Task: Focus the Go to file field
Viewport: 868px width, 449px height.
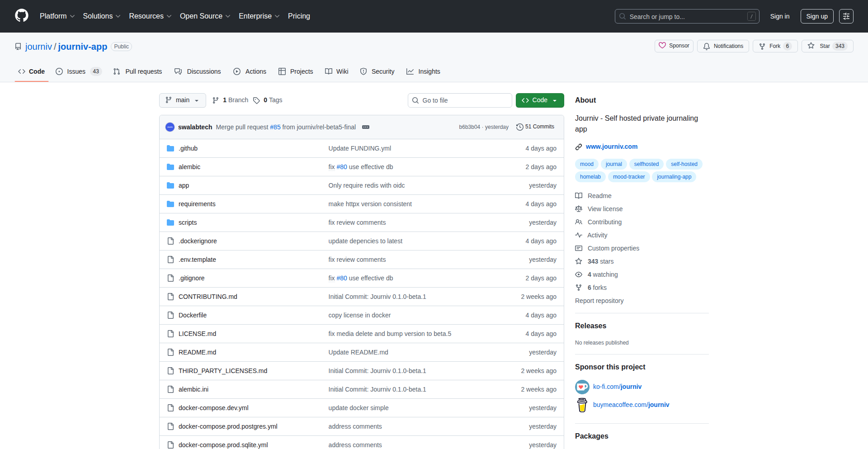Action: pos(460,100)
